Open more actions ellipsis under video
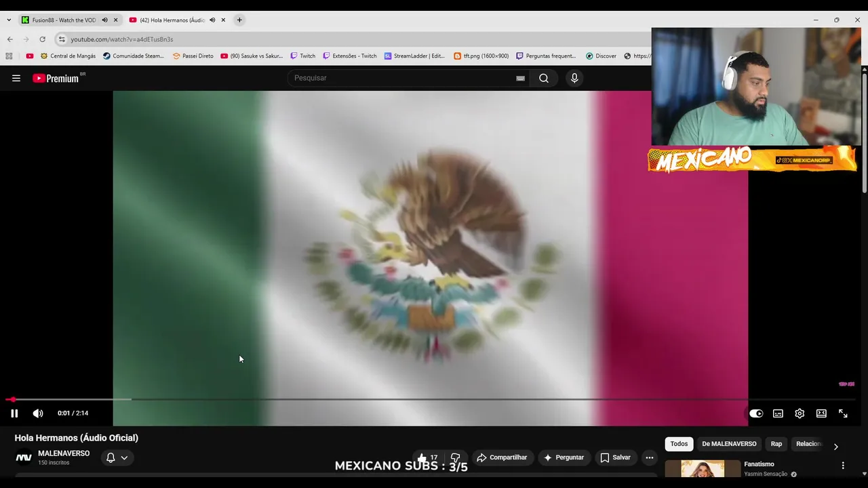 click(x=650, y=457)
